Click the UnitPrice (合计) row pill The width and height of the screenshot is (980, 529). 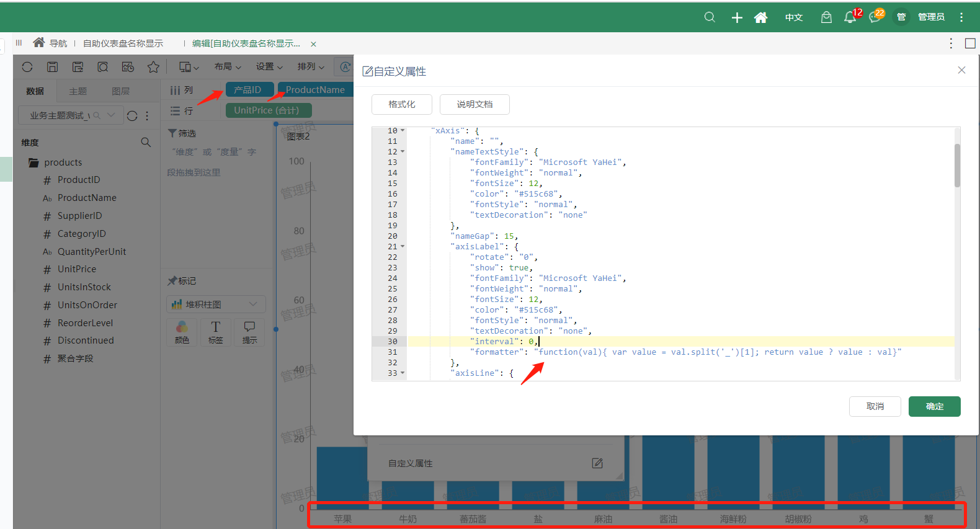[x=268, y=110]
